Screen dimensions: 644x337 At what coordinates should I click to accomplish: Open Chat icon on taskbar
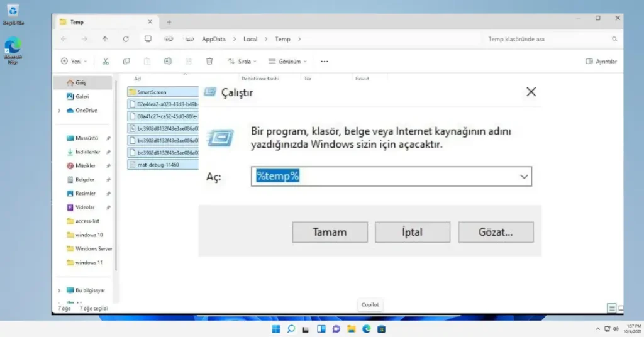336,329
